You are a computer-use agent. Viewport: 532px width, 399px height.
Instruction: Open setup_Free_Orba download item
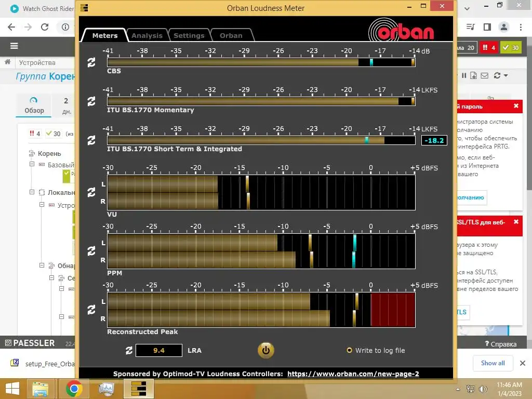click(42, 363)
